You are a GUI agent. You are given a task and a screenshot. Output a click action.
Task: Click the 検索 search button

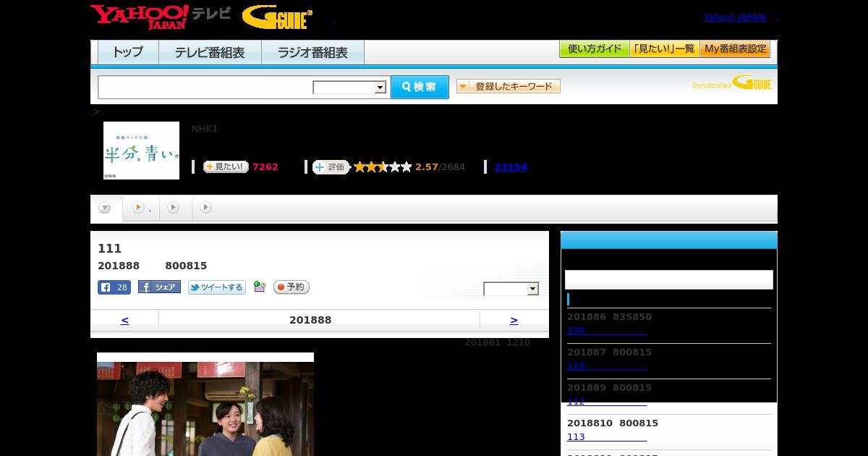(x=420, y=87)
